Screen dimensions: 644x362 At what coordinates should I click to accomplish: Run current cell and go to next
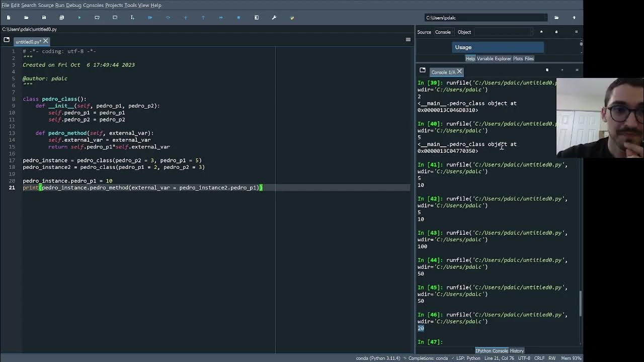point(115,18)
